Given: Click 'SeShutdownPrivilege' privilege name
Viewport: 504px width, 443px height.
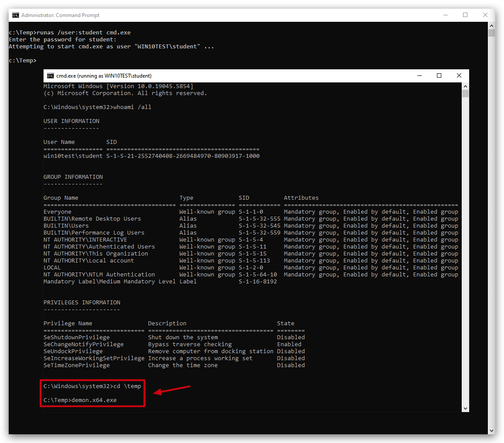Looking at the screenshot, I should [x=77, y=337].
